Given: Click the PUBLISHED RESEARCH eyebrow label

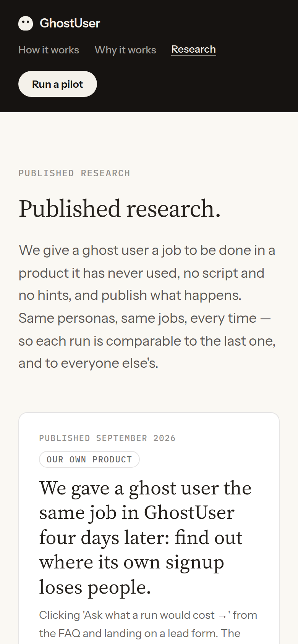Looking at the screenshot, I should pyautogui.click(x=74, y=173).
